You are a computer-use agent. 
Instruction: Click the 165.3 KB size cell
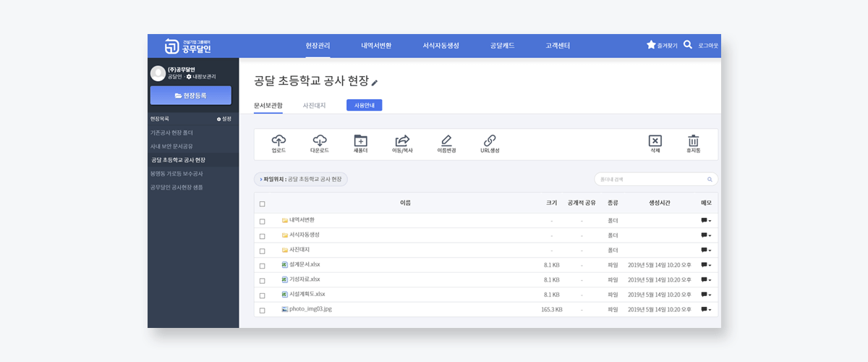click(x=552, y=310)
